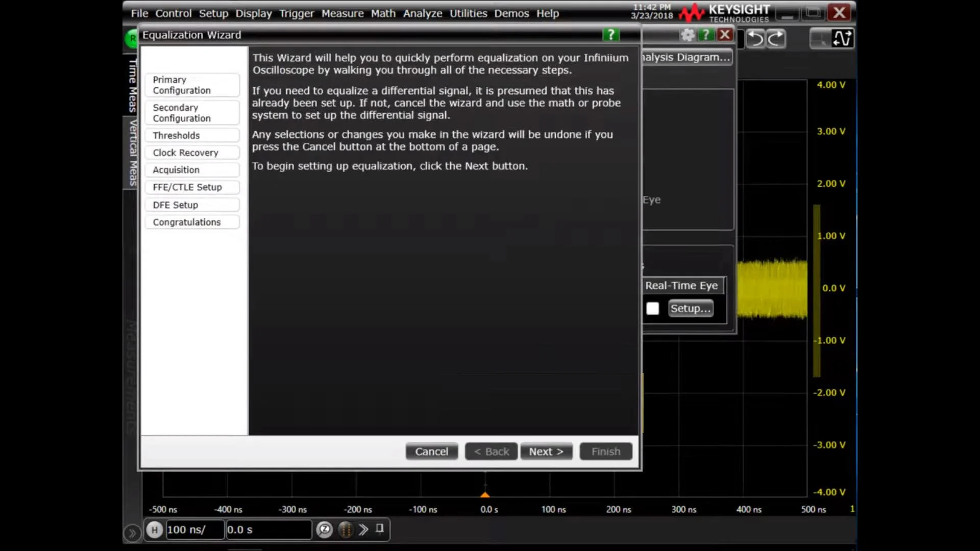Expand the bottom-left double-chevron panel button
Screen dimensions: 980x551
132,533
